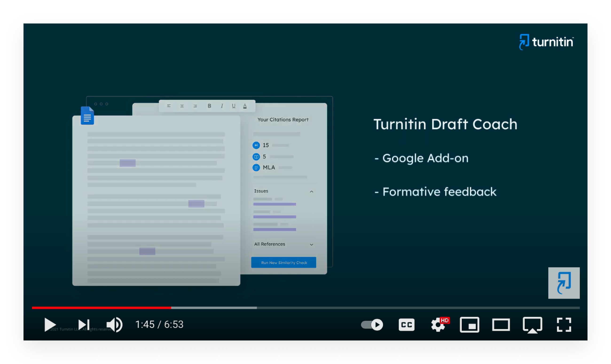
Task: Click the Google Docs file icon
Action: [87, 116]
